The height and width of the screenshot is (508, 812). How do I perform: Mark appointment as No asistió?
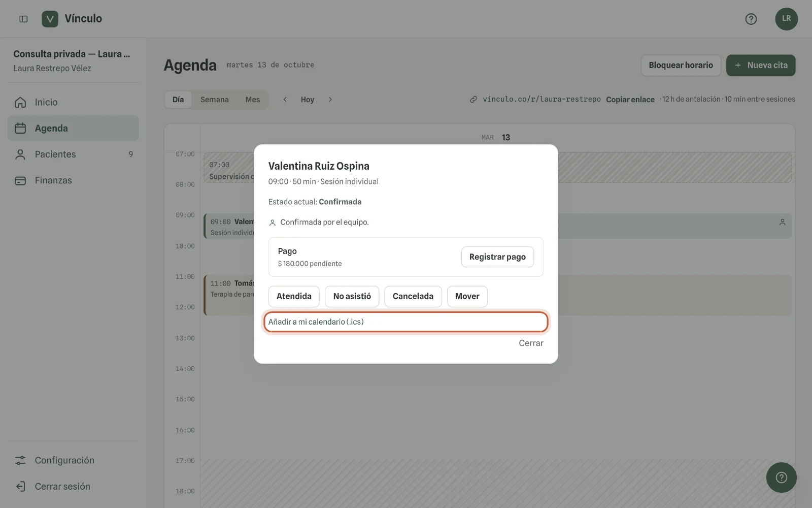(352, 297)
